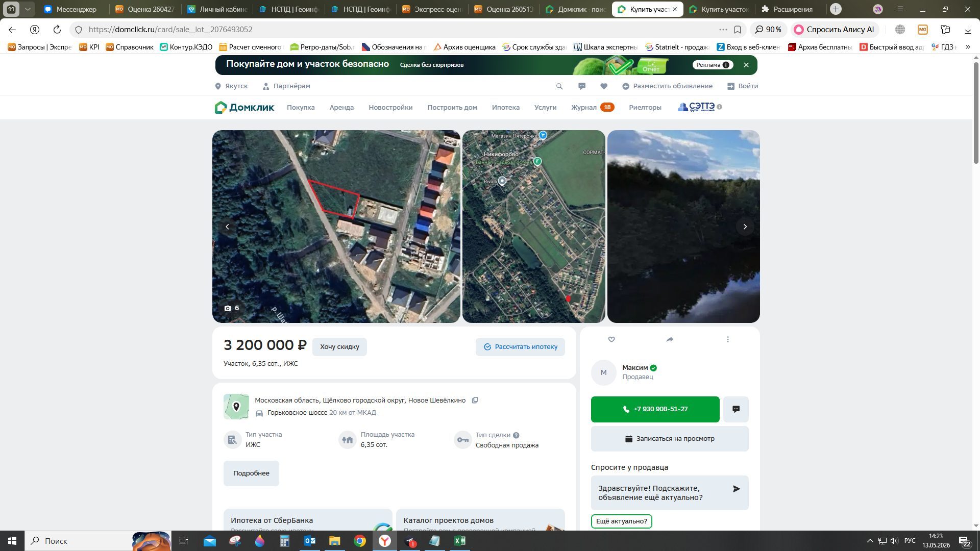980x551 pixels.
Task: Open chat with seller via message icon button
Action: pos(736,409)
